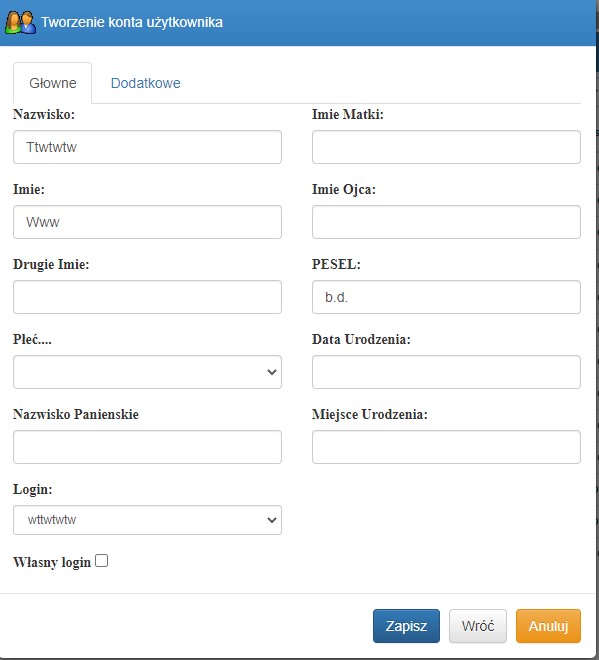This screenshot has height=660, width=599.
Task: Select the Głowne tab
Action: (53, 83)
